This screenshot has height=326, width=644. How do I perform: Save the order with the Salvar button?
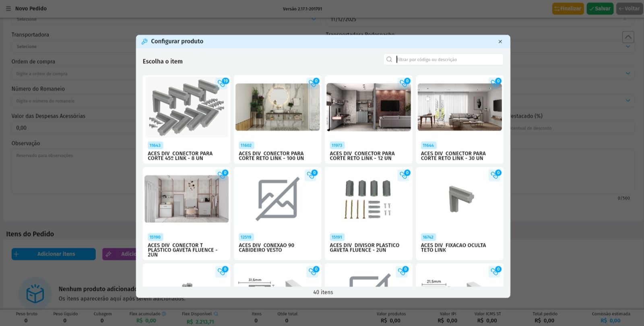click(x=600, y=8)
